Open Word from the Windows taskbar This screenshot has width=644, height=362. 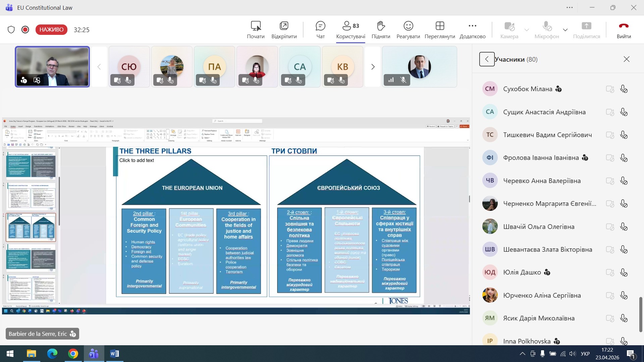coord(114,354)
